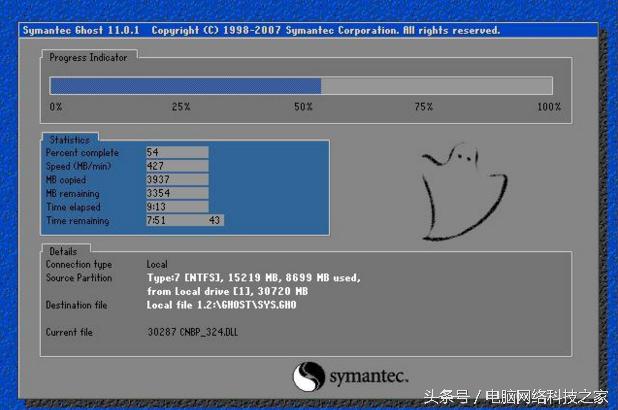This screenshot has height=410, width=618.
Task: Select the MB copied value field
Action: tap(176, 179)
